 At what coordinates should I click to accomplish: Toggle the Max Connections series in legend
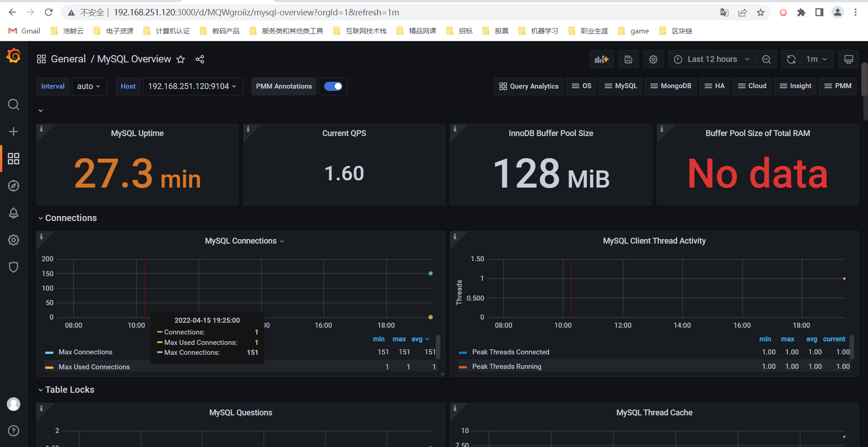pos(85,352)
